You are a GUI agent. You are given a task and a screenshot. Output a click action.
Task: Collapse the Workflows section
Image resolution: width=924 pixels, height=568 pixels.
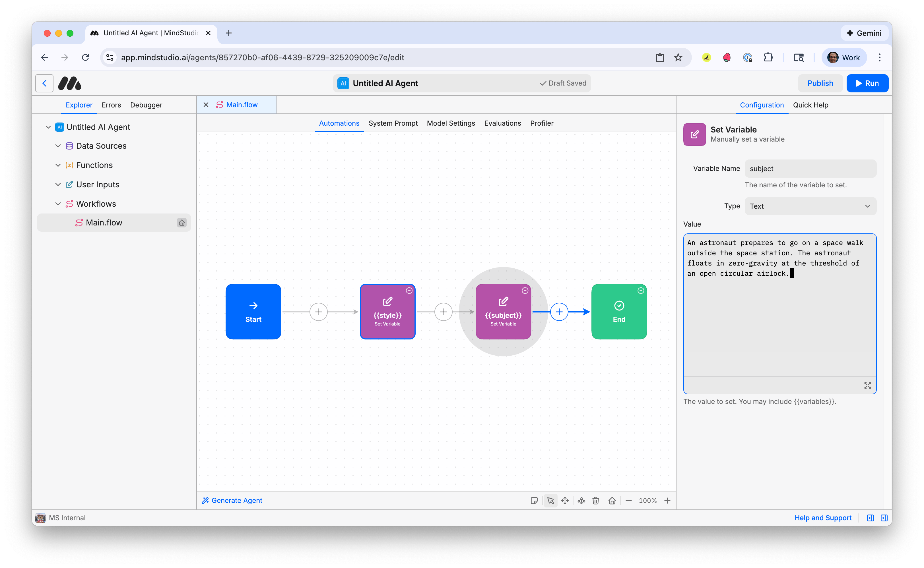tap(58, 204)
